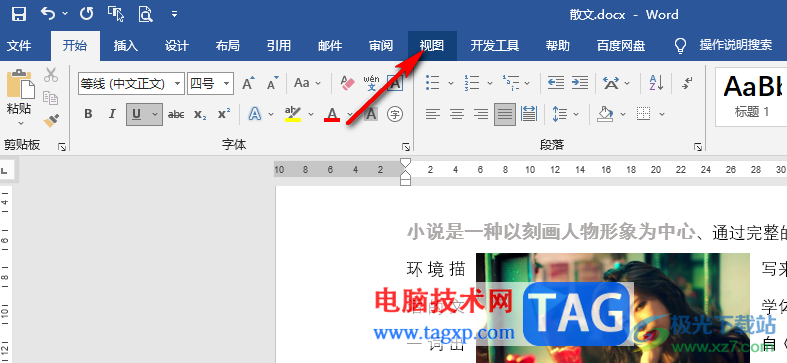This screenshot has height=363, width=787.
Task: Open the undo history dropdown arrow
Action: [65, 14]
